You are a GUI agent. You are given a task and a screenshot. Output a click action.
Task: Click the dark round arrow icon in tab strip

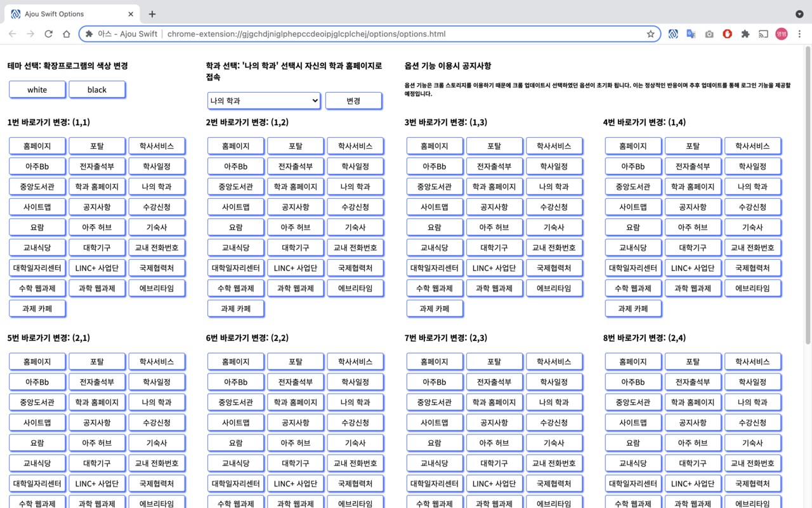click(x=799, y=14)
